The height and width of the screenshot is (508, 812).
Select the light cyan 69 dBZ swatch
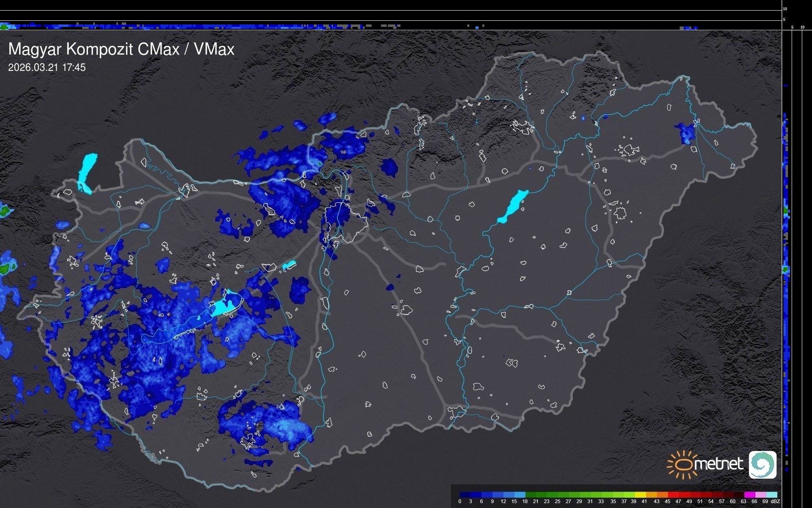coord(771,495)
